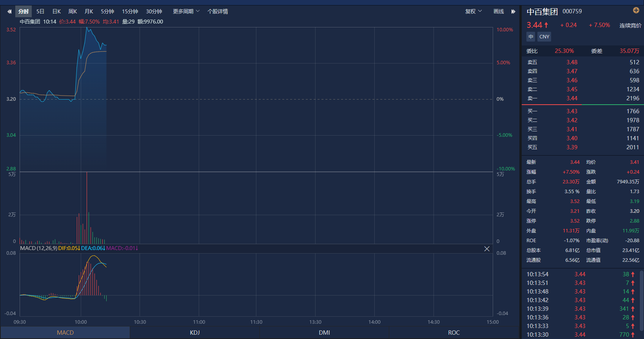The image size is (644, 339).
Task: Activate the 画线 drawing tool
Action: 499,11
